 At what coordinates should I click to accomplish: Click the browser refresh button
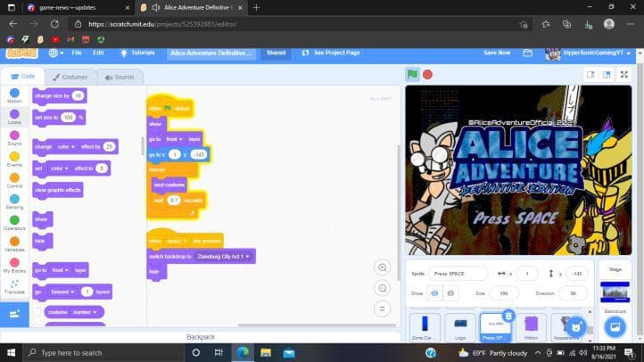54,24
